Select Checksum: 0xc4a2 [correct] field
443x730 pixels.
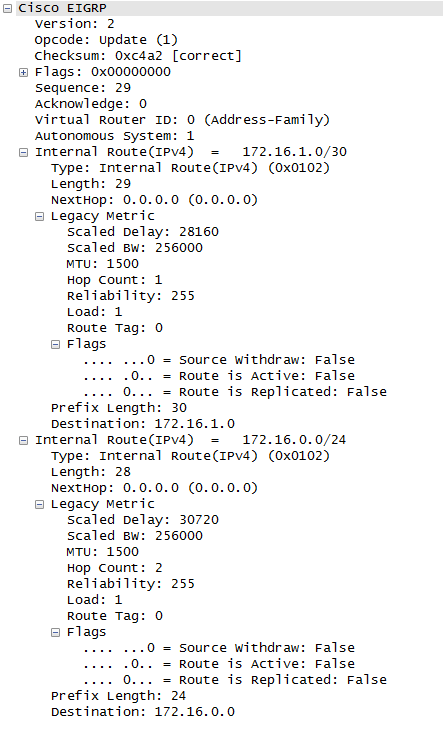click(x=138, y=56)
